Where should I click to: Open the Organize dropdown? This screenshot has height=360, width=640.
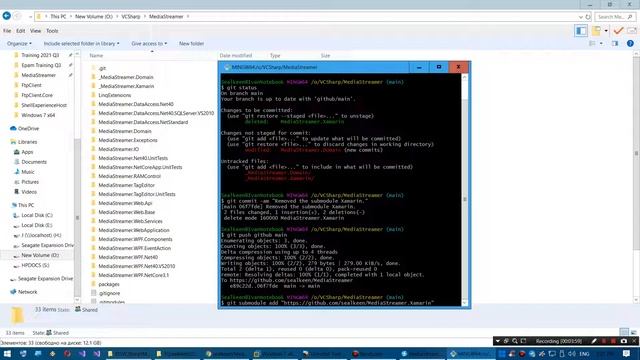pos(19,43)
